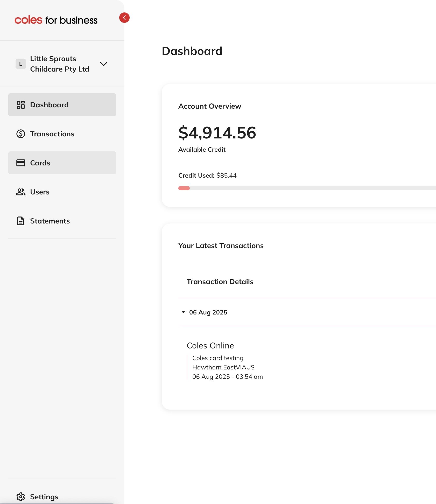
Task: Click the Coles for business logo
Action: pyautogui.click(x=56, y=20)
